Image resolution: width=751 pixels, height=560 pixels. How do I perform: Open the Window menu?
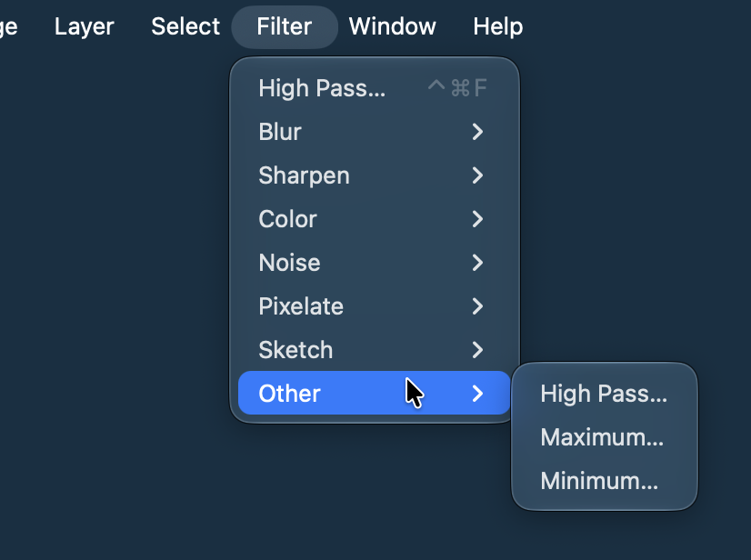(x=392, y=26)
